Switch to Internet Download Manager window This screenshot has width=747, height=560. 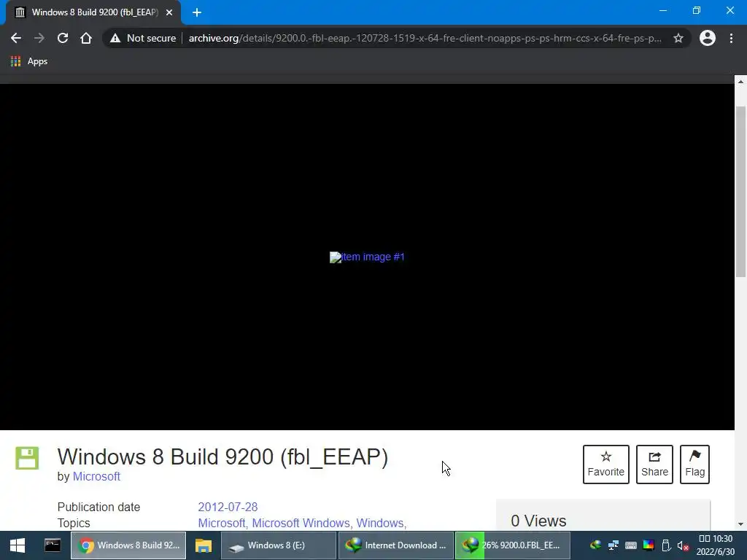[x=396, y=545]
